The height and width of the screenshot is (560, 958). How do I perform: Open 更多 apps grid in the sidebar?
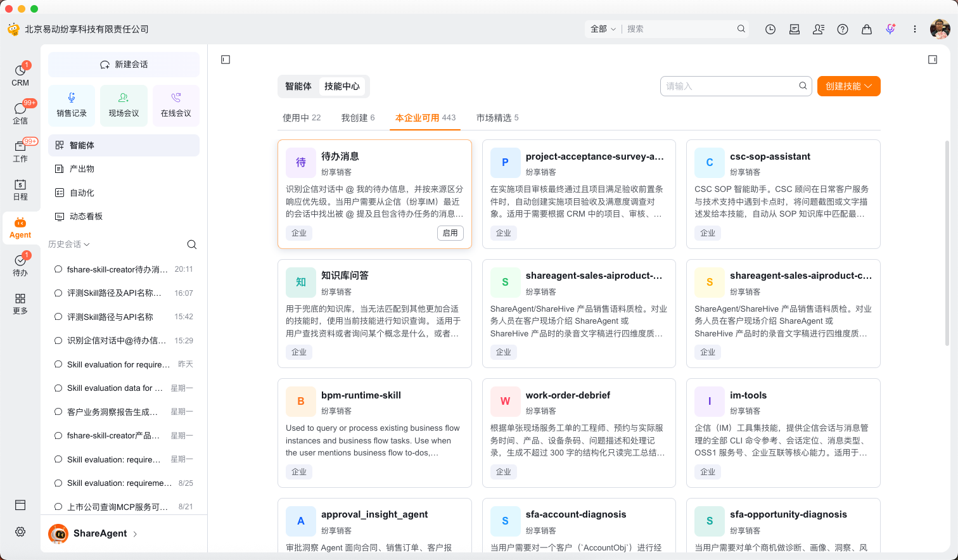click(x=20, y=303)
